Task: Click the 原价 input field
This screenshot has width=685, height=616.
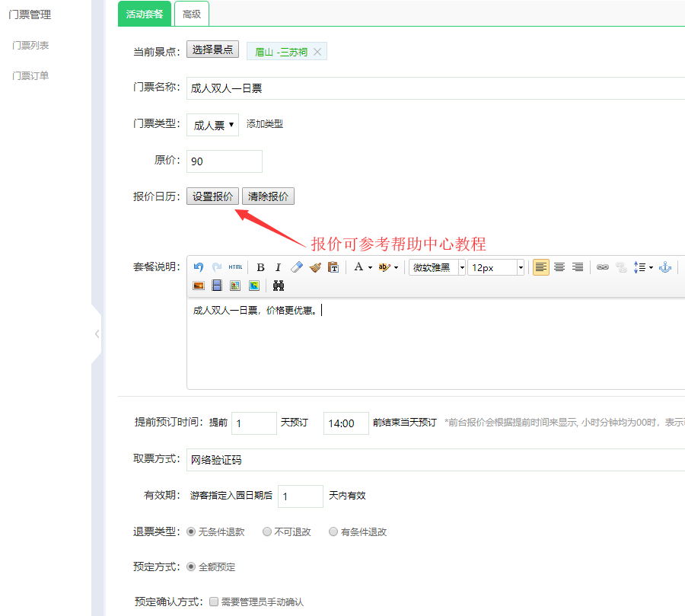Action: point(224,161)
